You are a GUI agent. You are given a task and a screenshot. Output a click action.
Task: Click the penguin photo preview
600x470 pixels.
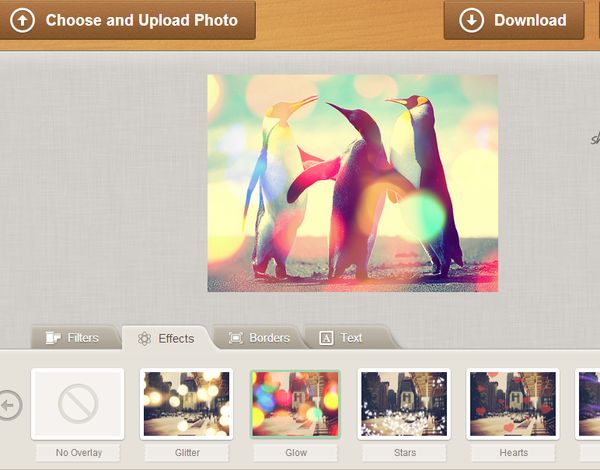[x=352, y=183]
